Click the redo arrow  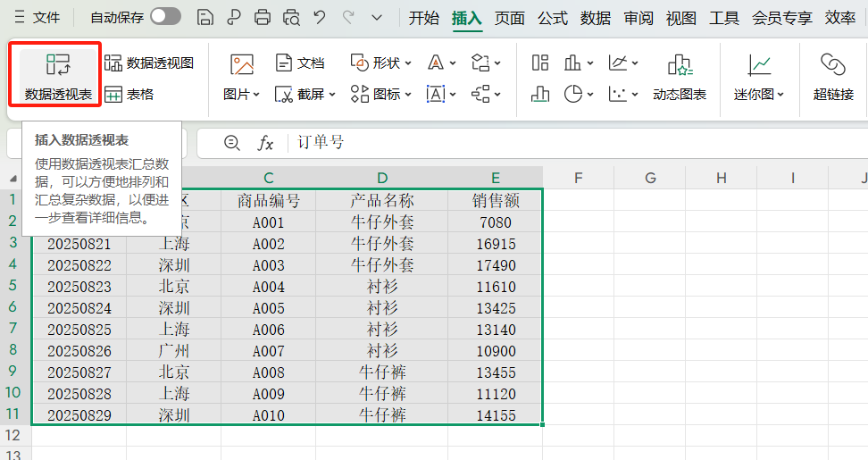(348, 17)
